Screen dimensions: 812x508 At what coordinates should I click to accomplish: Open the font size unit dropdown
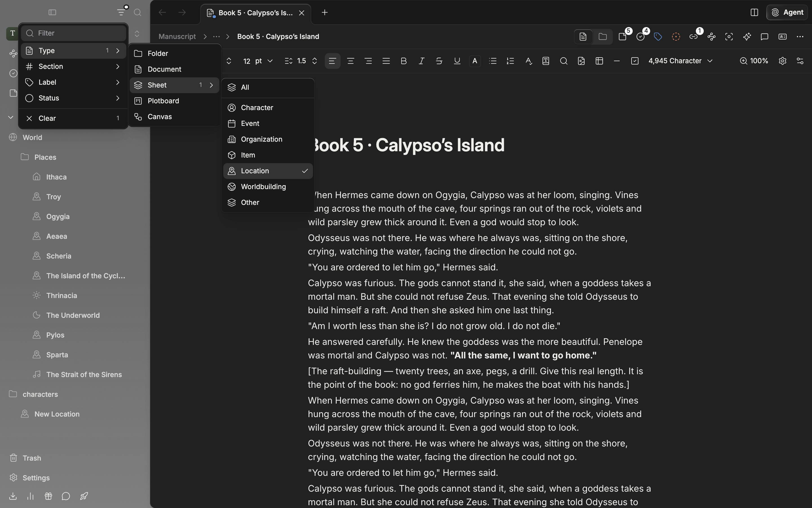[264, 61]
